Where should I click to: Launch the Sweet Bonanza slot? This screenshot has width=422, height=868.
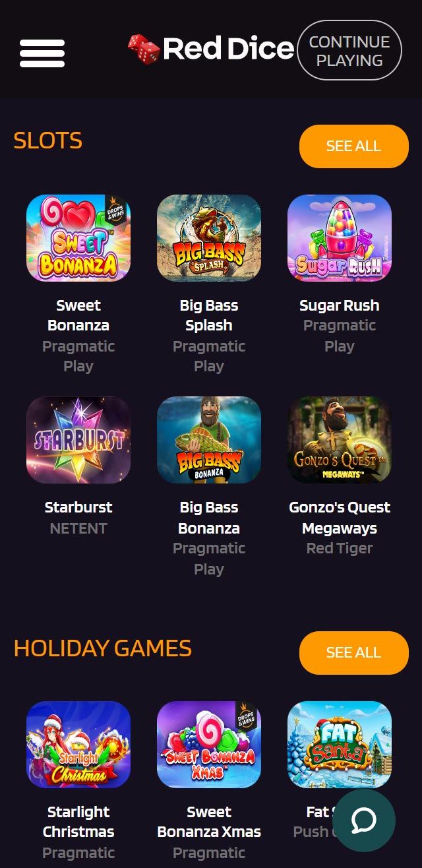78,238
